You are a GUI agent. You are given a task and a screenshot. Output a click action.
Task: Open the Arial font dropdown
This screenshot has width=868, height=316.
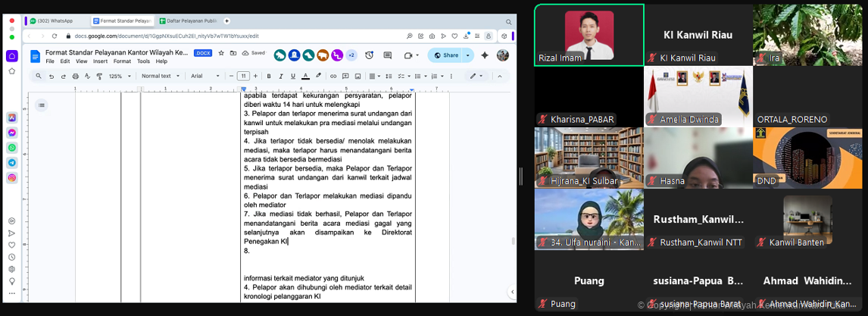point(205,76)
